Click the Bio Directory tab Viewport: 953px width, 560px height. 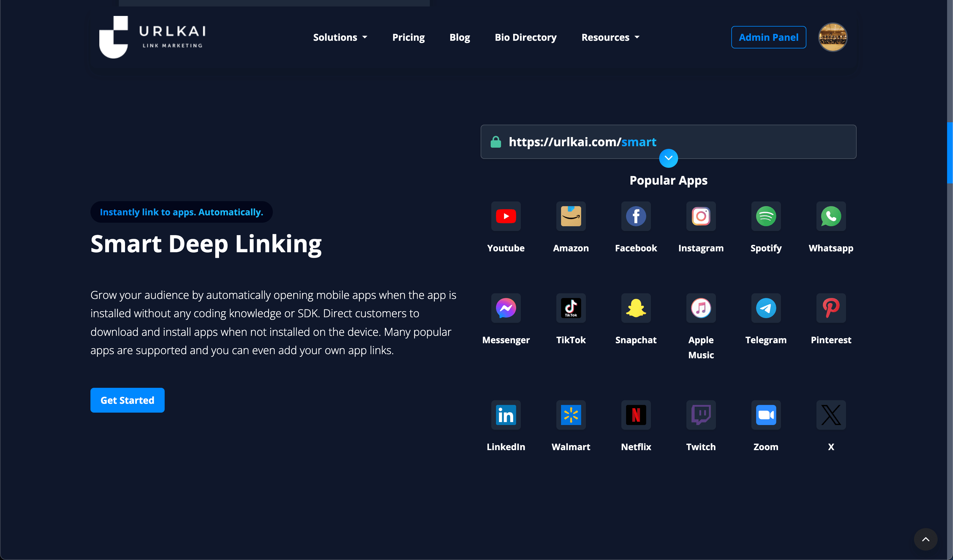pos(526,37)
